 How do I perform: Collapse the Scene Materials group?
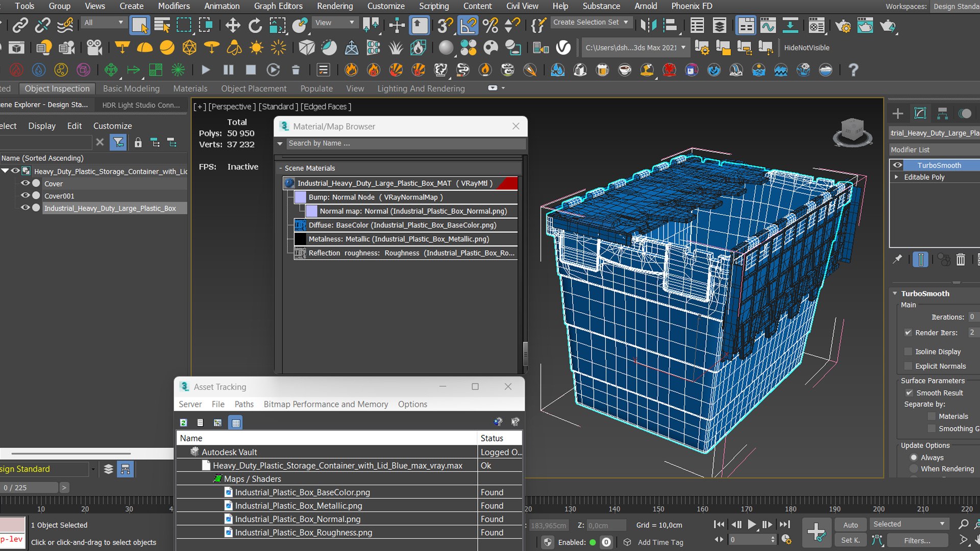pos(280,168)
